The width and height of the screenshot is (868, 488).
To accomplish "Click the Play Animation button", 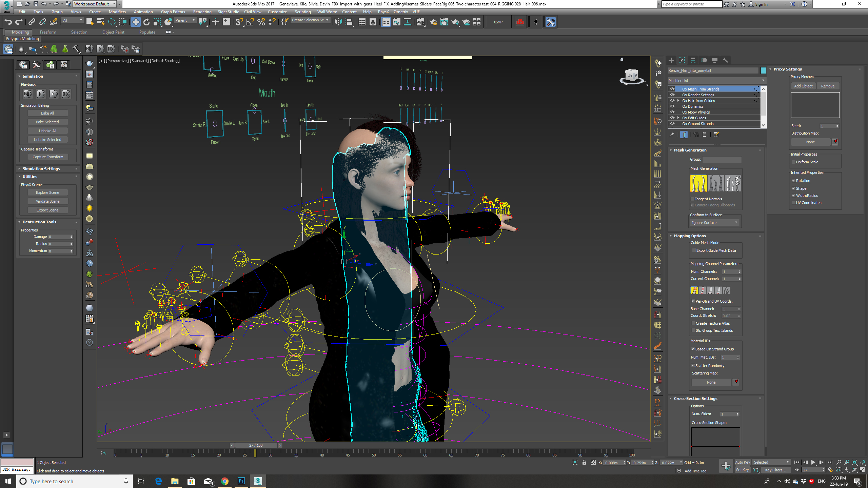I will [x=813, y=462].
